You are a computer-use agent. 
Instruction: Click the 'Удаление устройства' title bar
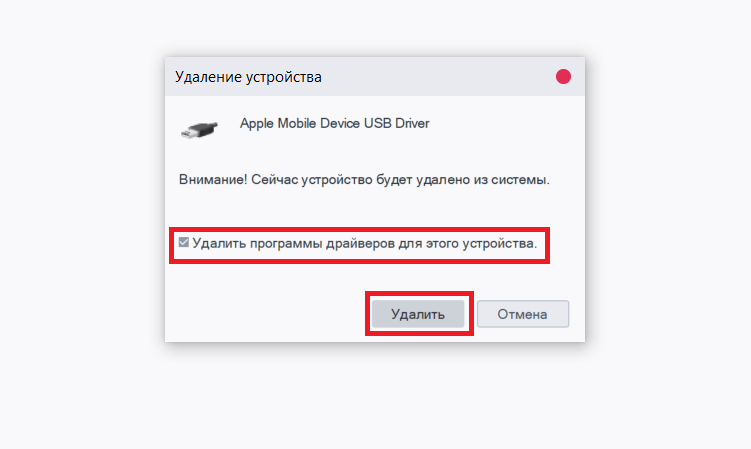point(375,77)
